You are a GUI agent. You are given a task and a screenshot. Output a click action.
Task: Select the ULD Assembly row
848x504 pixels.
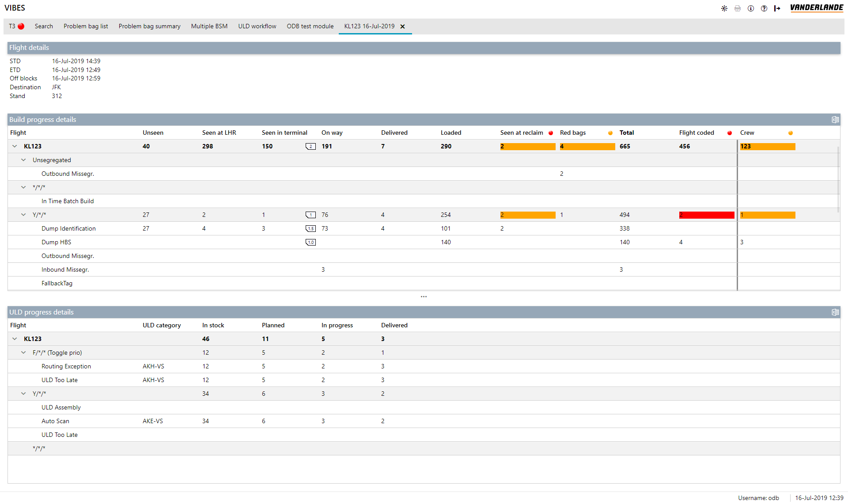424,407
